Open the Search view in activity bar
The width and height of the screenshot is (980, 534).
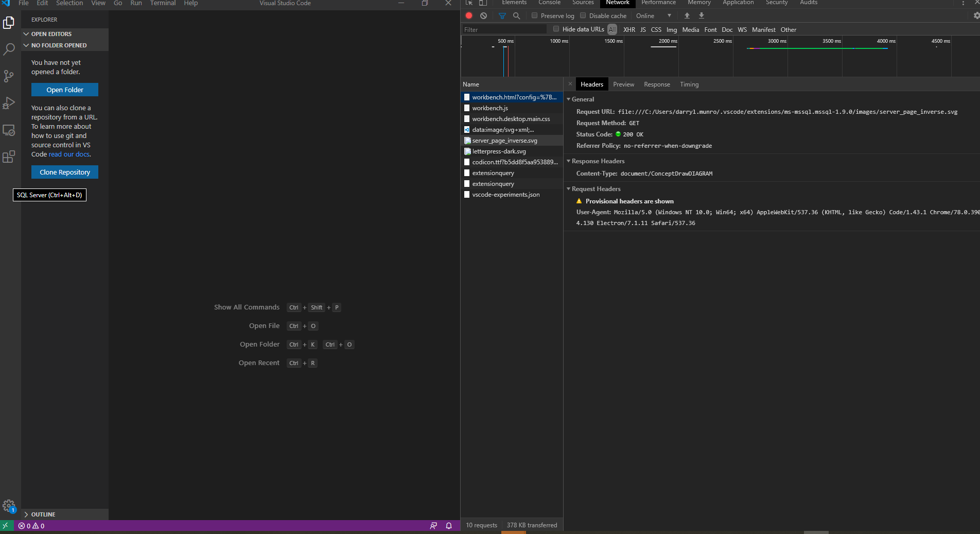click(x=9, y=49)
